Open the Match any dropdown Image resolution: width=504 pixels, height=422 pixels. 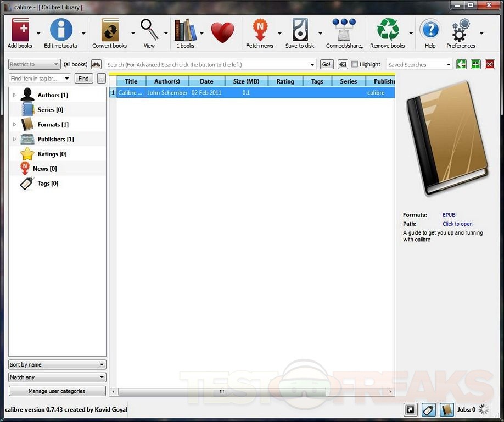pos(57,377)
